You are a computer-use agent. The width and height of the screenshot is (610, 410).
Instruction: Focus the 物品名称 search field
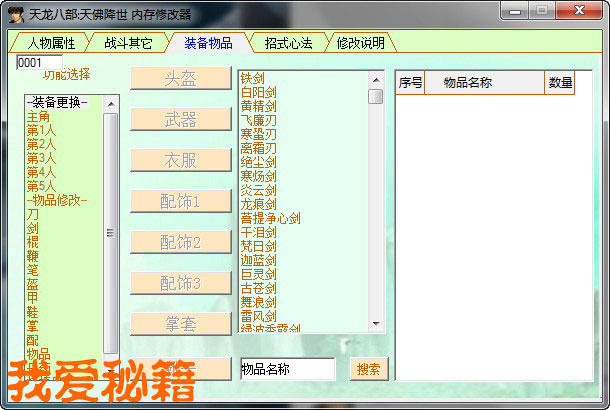pos(287,369)
